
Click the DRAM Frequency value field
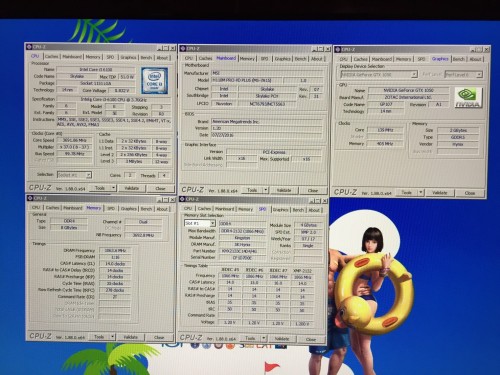115,250
